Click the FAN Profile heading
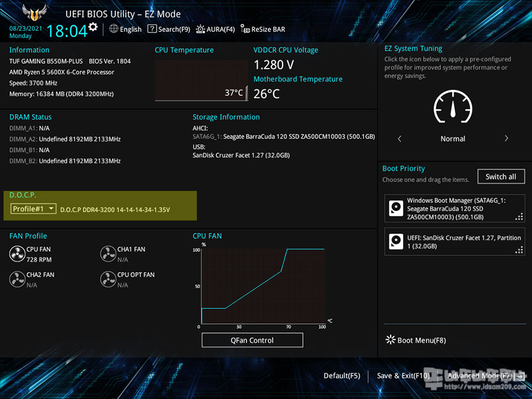Viewport: 532px width, 399px height. pyautogui.click(x=28, y=236)
